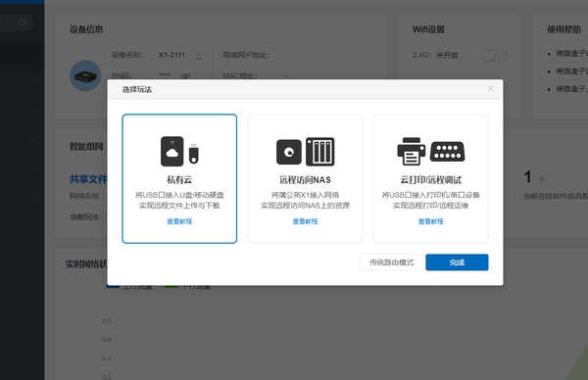Open 查看教程 link under 远程访问NAS

[x=305, y=221]
